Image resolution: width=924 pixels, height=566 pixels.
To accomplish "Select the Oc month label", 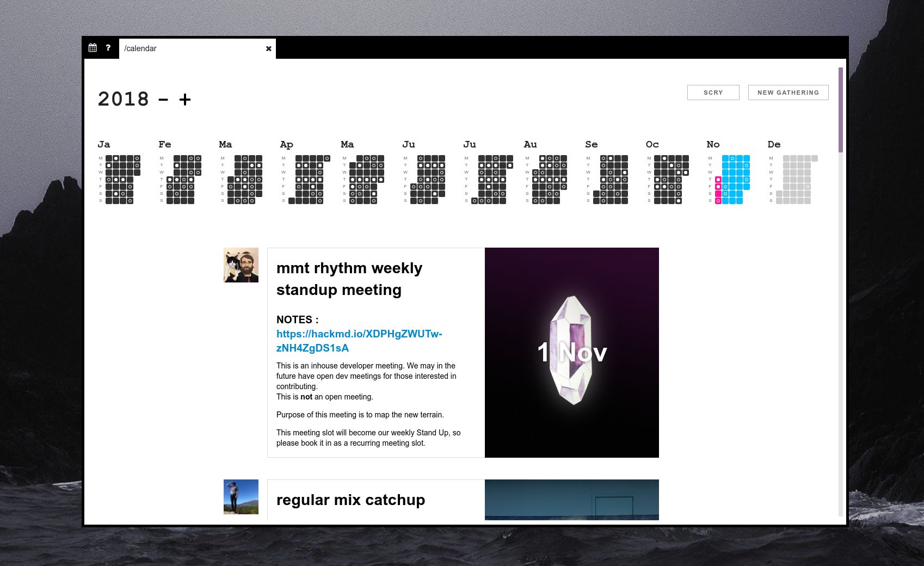I will 652,144.
